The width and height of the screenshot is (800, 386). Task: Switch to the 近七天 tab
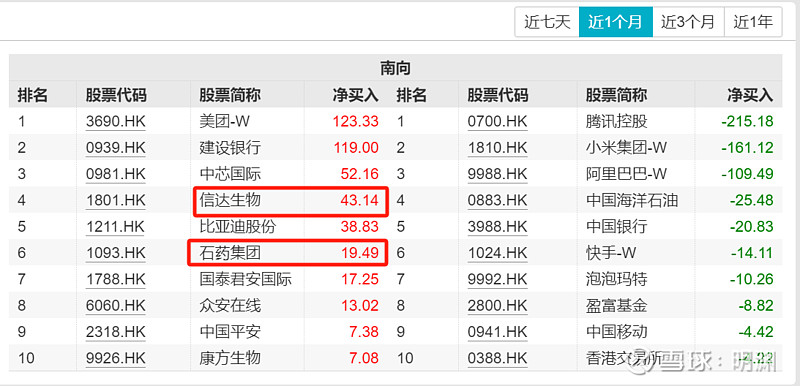[x=547, y=22]
